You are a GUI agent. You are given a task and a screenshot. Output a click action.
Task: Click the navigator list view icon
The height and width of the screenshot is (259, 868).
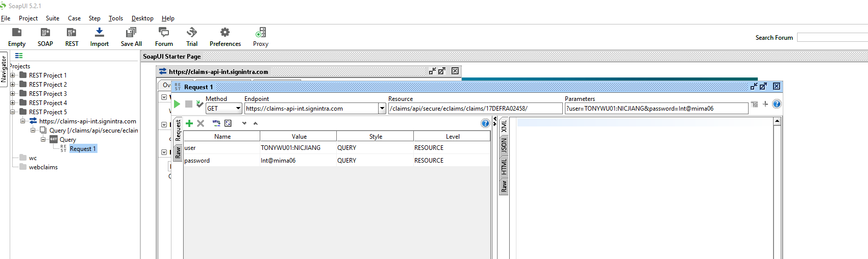coord(19,56)
